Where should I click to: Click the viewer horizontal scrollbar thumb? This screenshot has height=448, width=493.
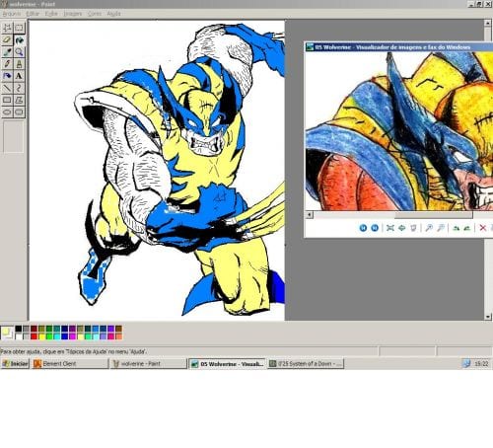click(x=434, y=215)
